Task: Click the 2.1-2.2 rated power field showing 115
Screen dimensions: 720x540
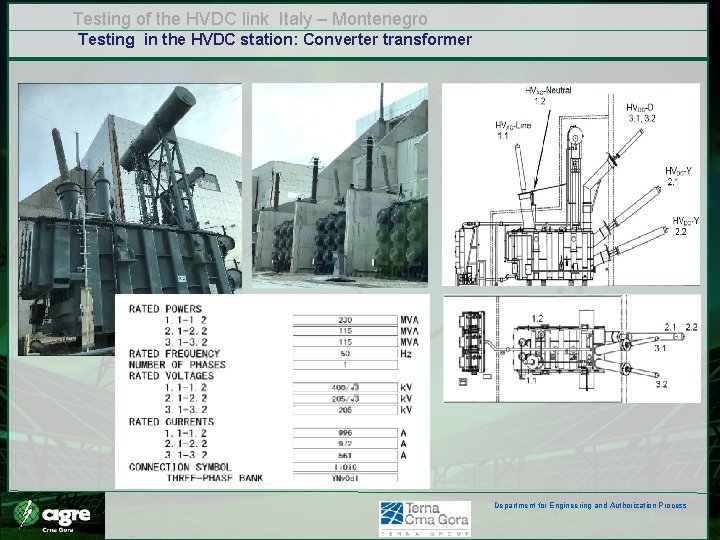Action: point(345,331)
